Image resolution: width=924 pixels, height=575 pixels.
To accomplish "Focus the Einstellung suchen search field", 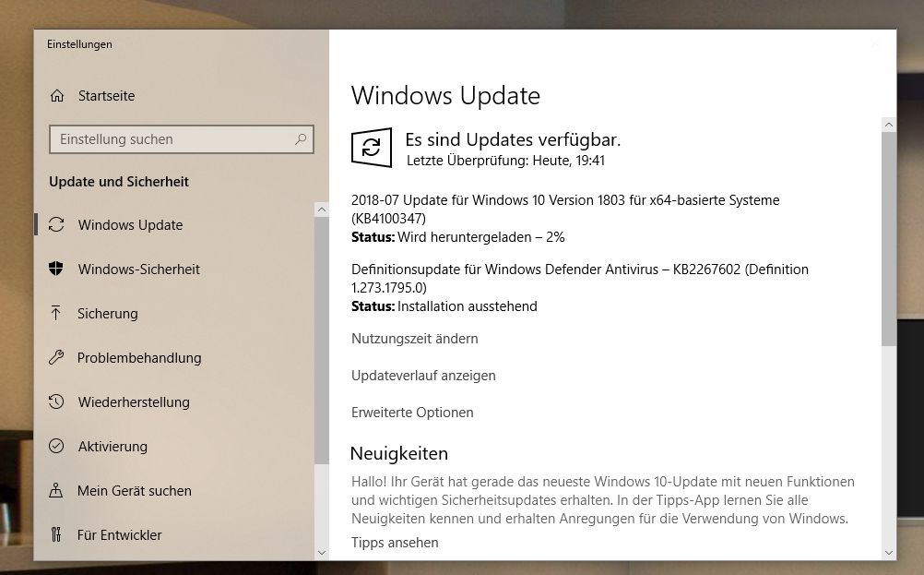I will coord(182,139).
